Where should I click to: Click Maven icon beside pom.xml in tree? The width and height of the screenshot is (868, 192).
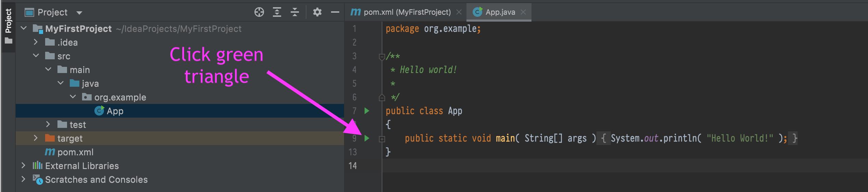pyautogui.click(x=50, y=152)
